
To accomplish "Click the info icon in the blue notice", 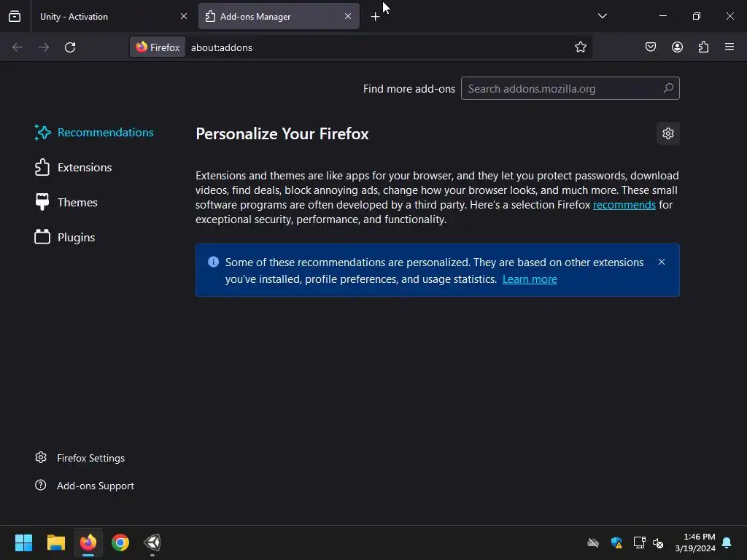I will [214, 262].
